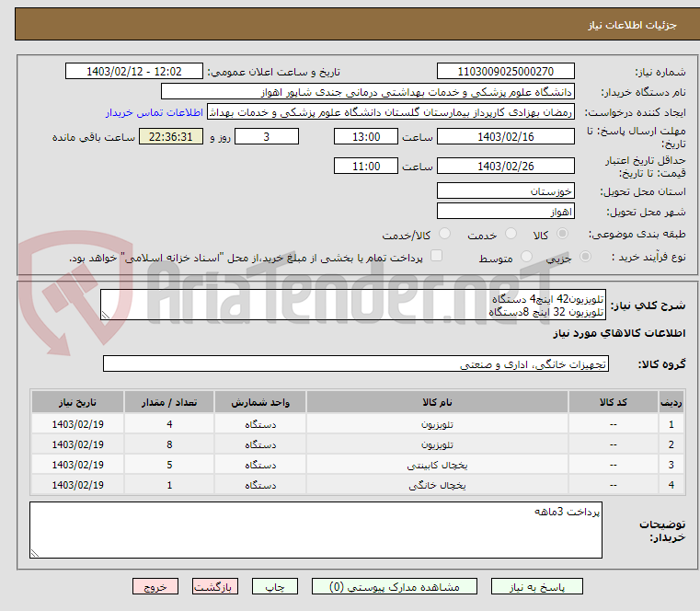Click the announcement date field 1403/02/12 - 12:02
This screenshot has height=611, width=700.
pyautogui.click(x=134, y=72)
